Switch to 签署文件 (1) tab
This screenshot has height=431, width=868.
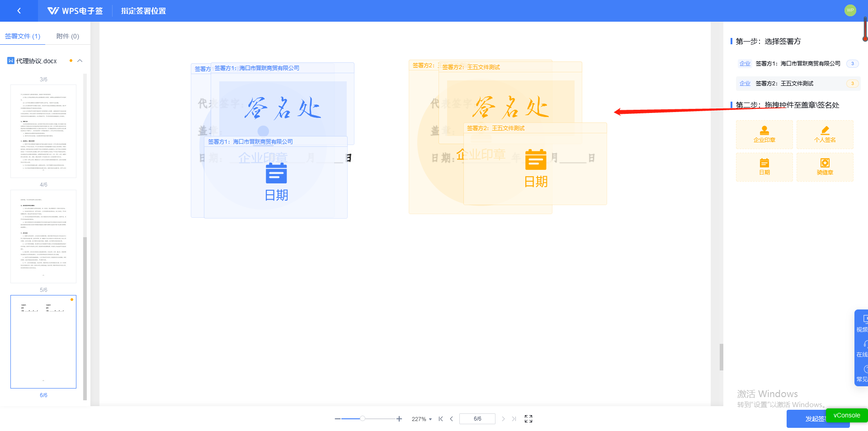click(x=23, y=36)
